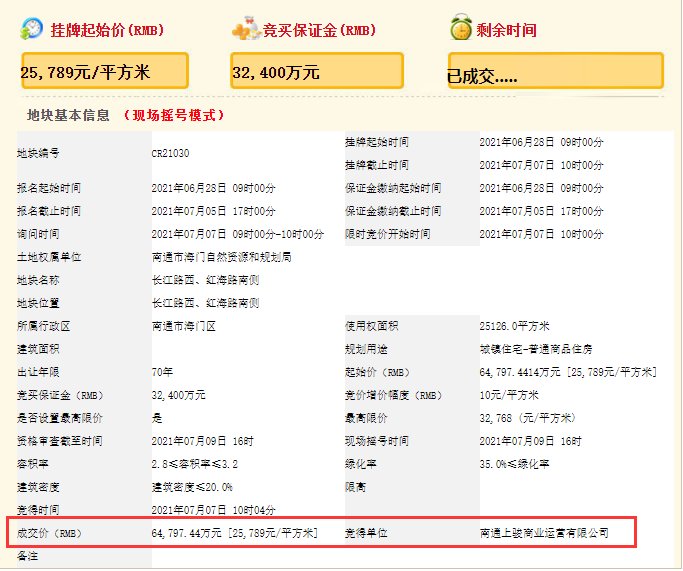Screen dimensions: 683x571
Task: Click the 南通市海门自然资源和规划局 owner value
Action: [x=222, y=257]
